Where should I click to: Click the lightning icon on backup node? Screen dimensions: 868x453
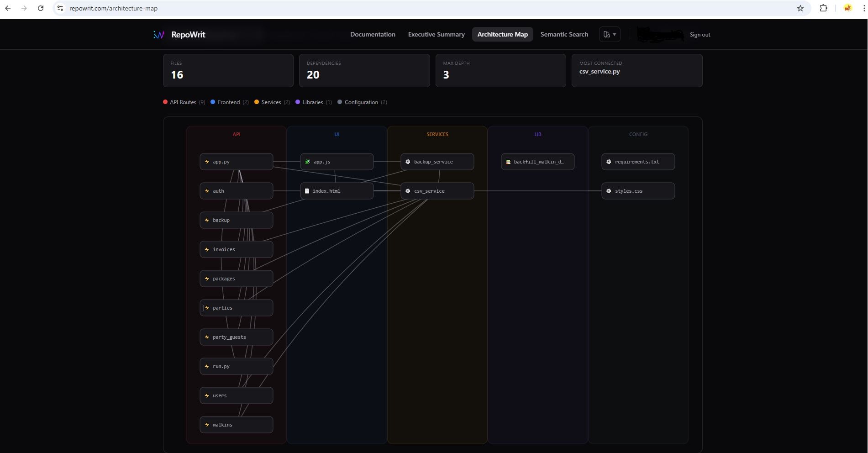(x=207, y=220)
